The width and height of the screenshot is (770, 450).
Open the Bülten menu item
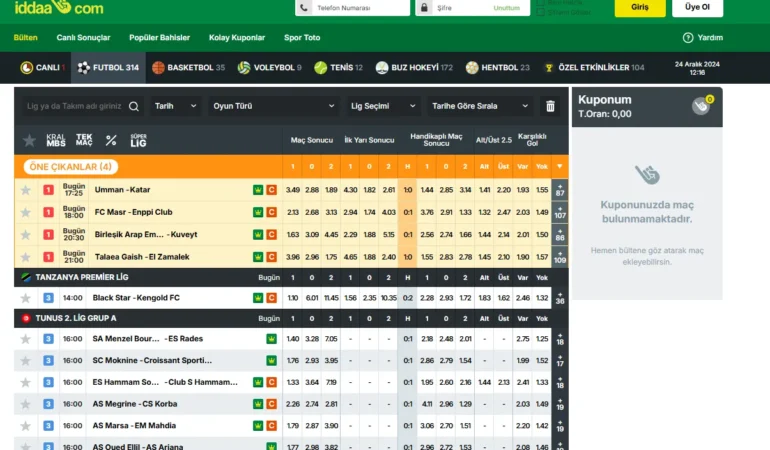[x=26, y=37]
